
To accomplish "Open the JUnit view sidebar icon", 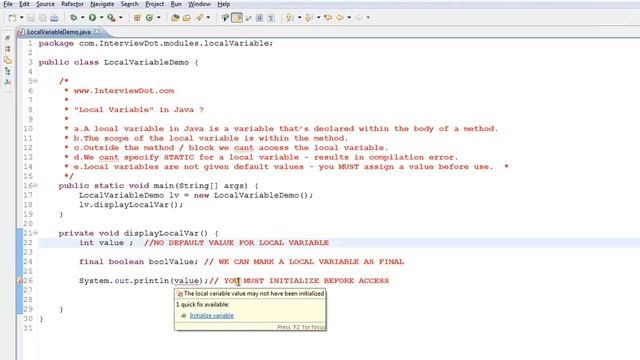I will (x=7, y=82).
